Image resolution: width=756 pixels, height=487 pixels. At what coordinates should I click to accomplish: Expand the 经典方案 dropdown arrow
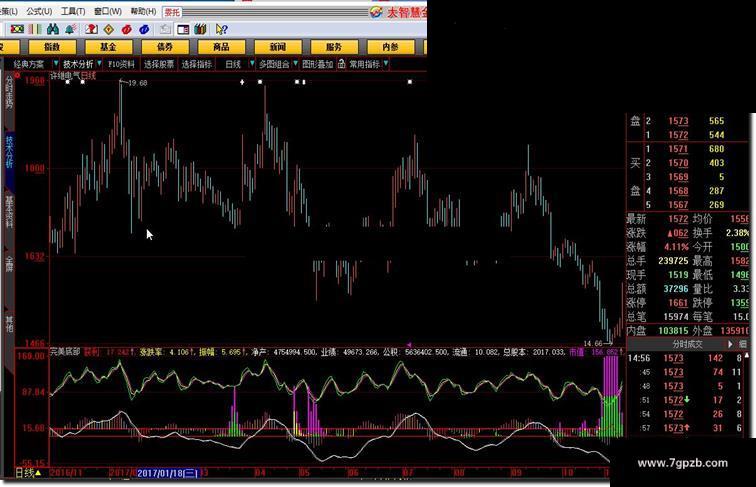56,64
